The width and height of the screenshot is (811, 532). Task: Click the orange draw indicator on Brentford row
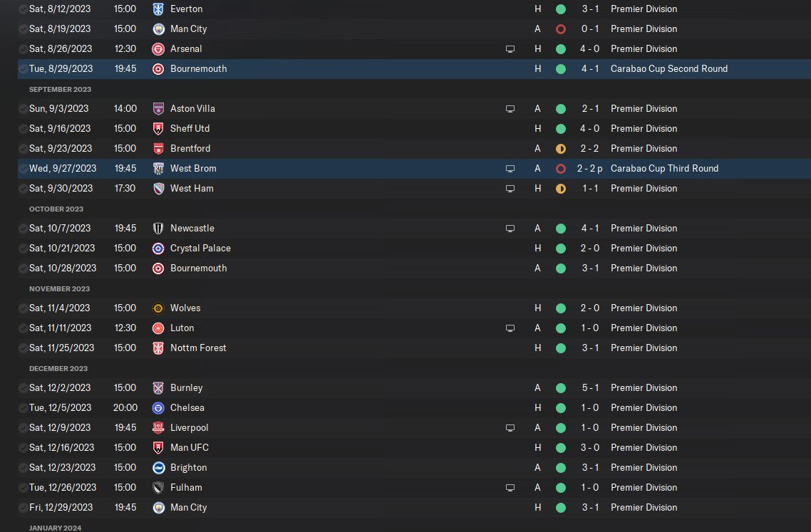(561, 149)
